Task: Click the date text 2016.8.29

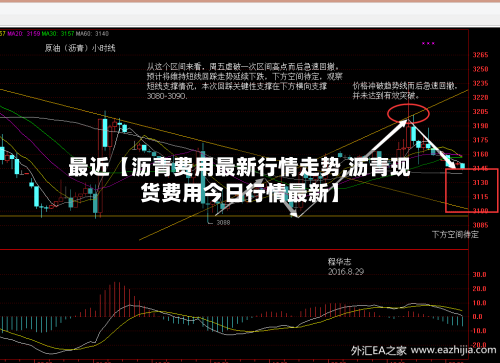Action: pos(346,272)
